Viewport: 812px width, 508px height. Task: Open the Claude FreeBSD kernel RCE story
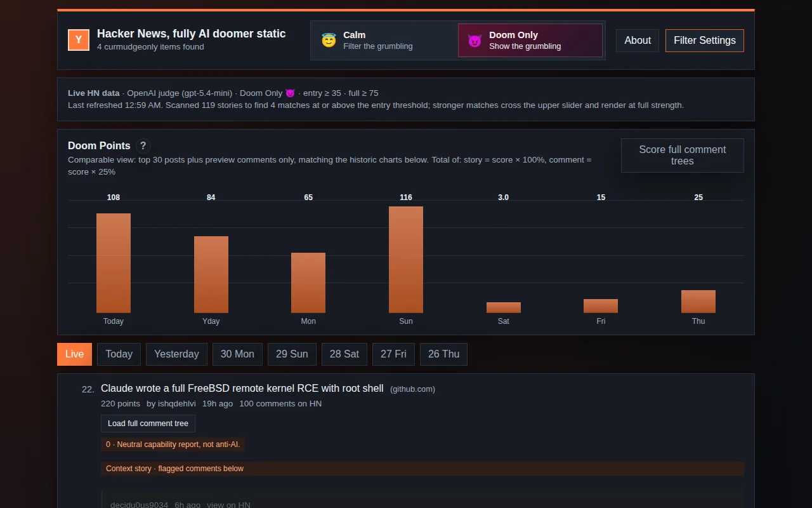242,388
